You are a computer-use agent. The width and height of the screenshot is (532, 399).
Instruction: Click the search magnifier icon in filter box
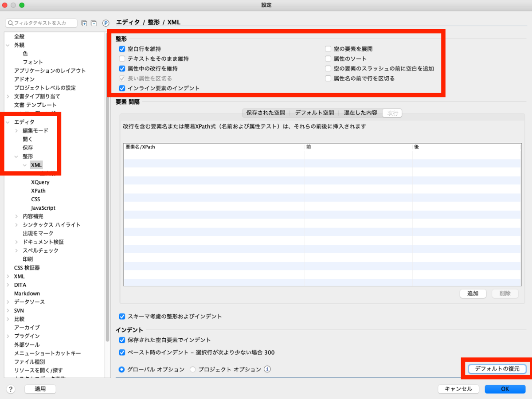(x=11, y=23)
